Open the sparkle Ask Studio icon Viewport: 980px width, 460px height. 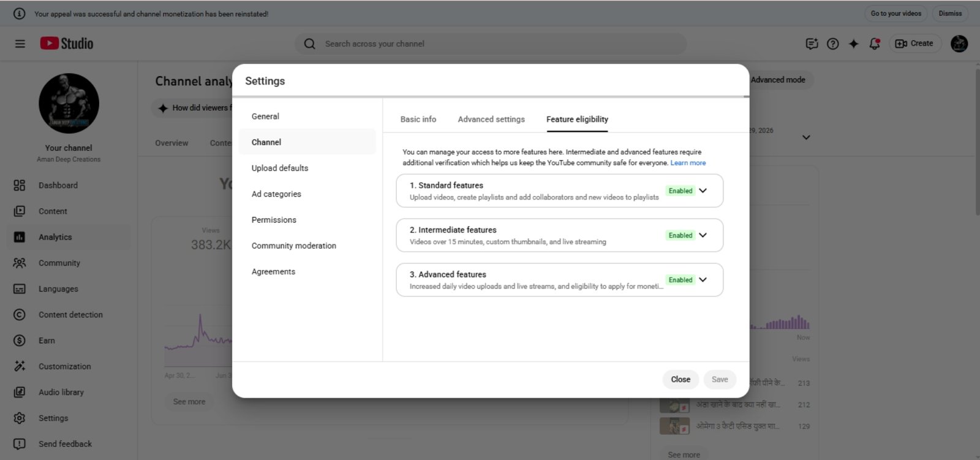point(854,43)
